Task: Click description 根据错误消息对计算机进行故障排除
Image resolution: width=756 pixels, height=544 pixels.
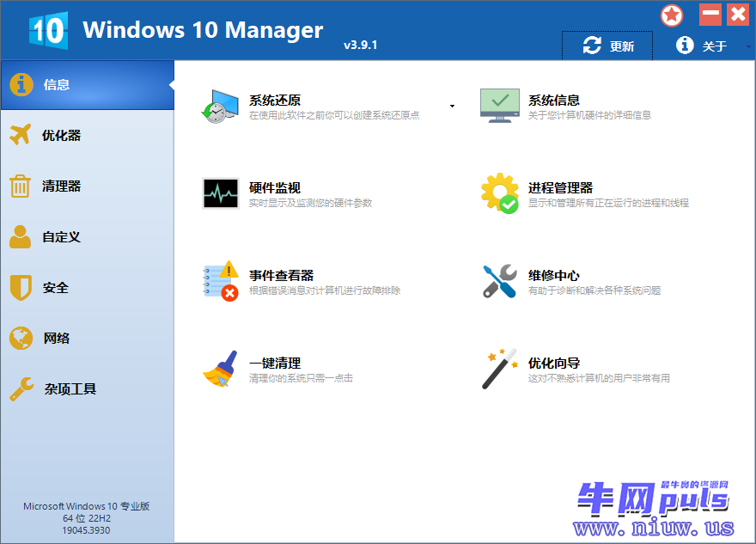Action: point(325,290)
